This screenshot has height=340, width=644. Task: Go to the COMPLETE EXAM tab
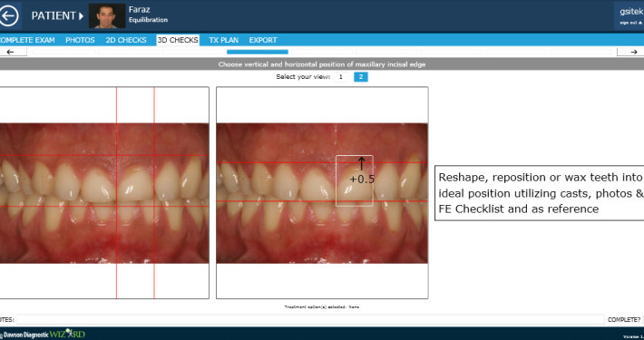tap(27, 40)
